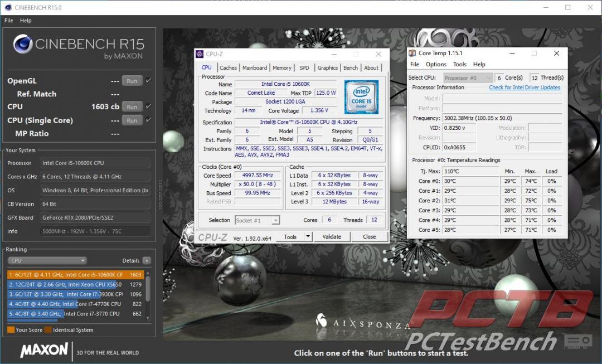This screenshot has height=364, width=602.
Task: Open the SPD tab in CPU-Z
Action: click(304, 67)
